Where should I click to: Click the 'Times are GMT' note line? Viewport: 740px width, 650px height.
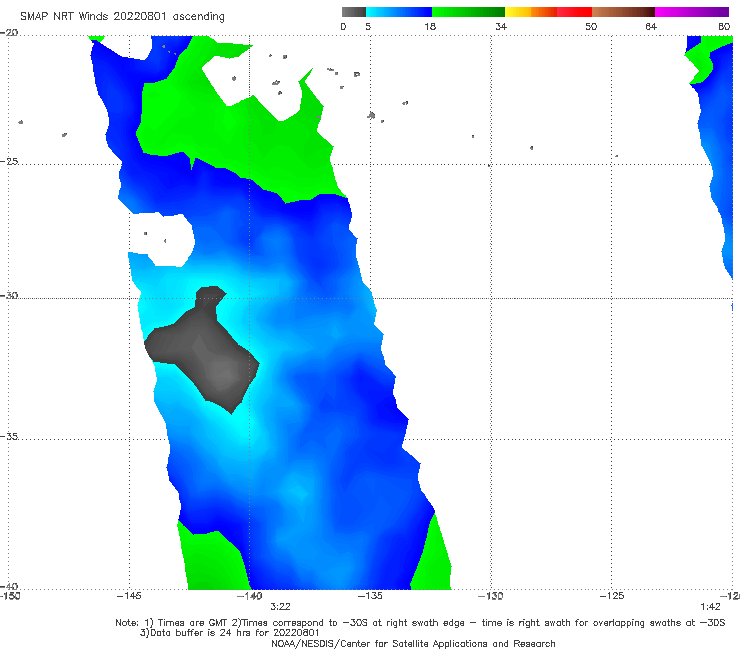click(420, 623)
